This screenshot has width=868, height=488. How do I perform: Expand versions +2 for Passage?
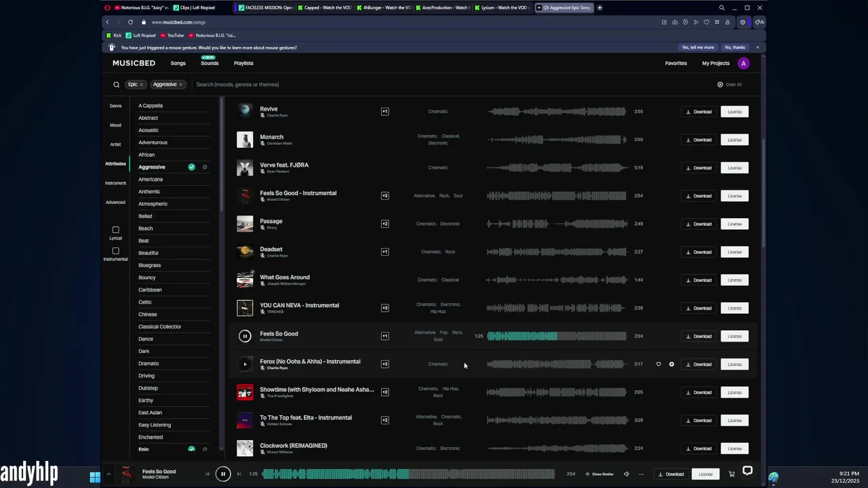coord(384,224)
